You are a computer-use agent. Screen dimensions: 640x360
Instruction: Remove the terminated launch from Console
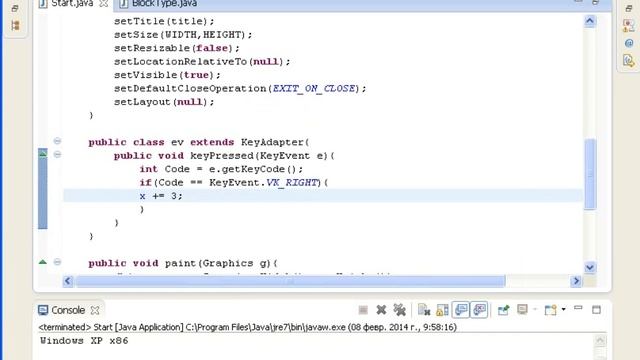[x=381, y=310]
